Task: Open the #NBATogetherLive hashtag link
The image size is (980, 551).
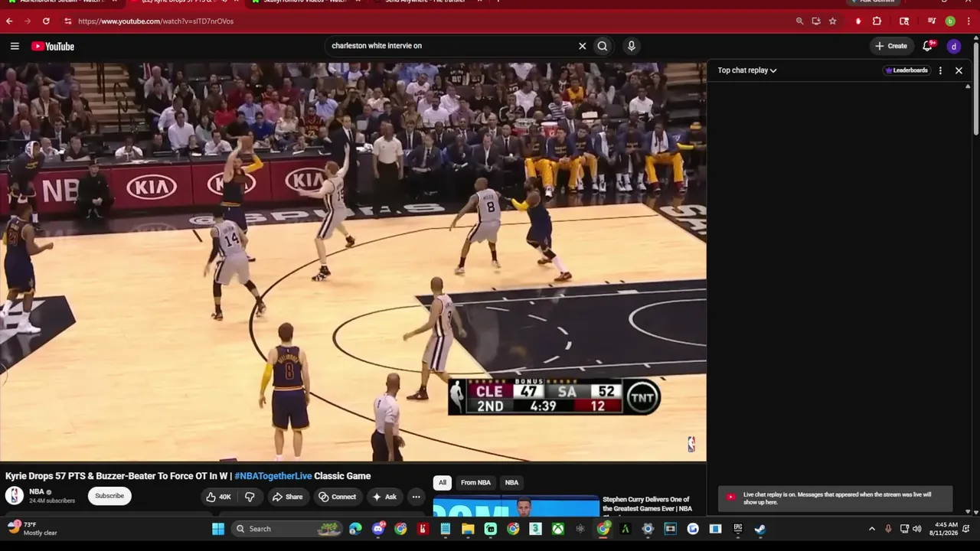Action: pyautogui.click(x=273, y=476)
